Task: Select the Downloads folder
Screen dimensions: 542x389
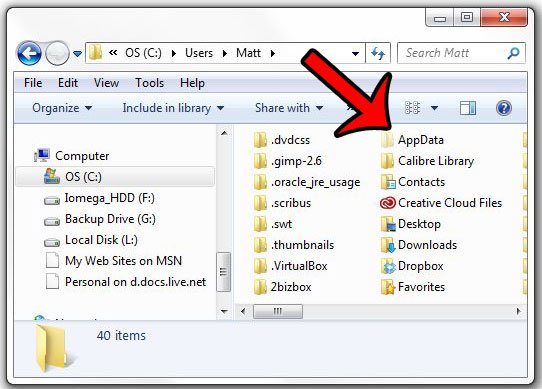Action: point(419,245)
